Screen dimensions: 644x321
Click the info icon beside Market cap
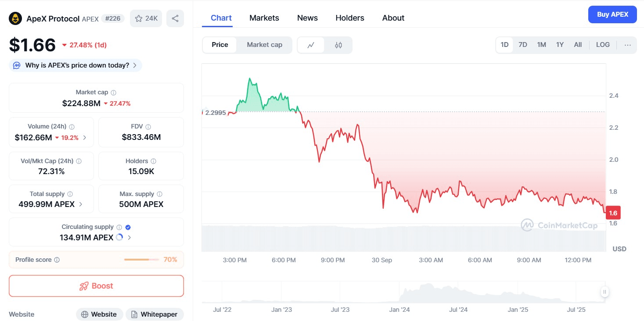(113, 93)
